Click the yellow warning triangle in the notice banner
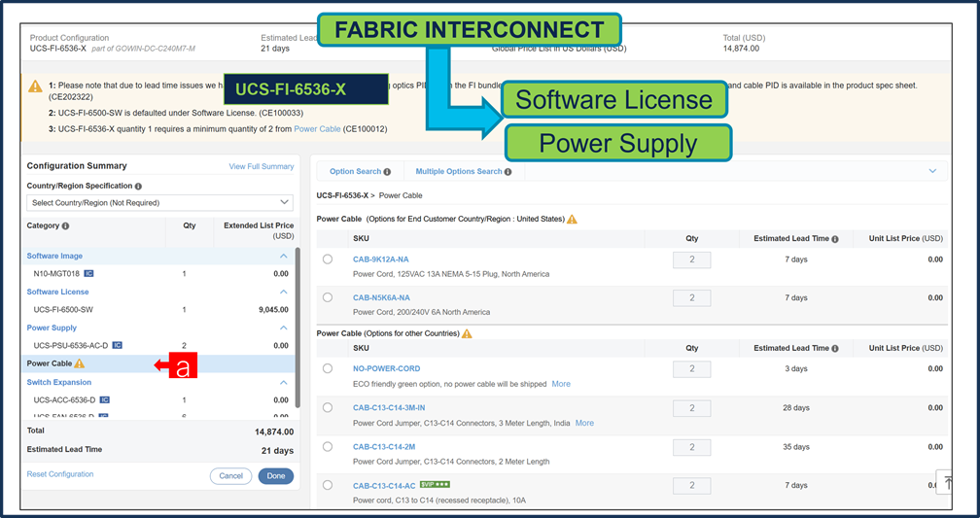Screen dimensions: 980x518 point(36,86)
